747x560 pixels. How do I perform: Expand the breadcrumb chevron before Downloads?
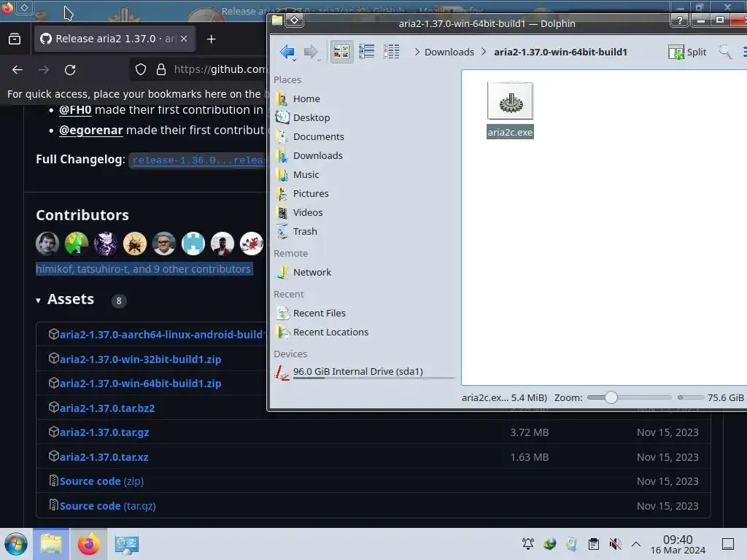pos(417,52)
